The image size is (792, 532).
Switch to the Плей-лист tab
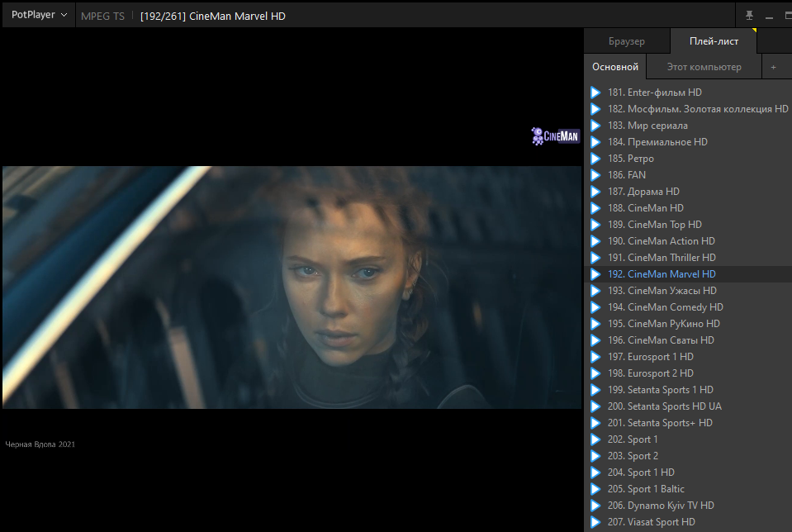[714, 41]
